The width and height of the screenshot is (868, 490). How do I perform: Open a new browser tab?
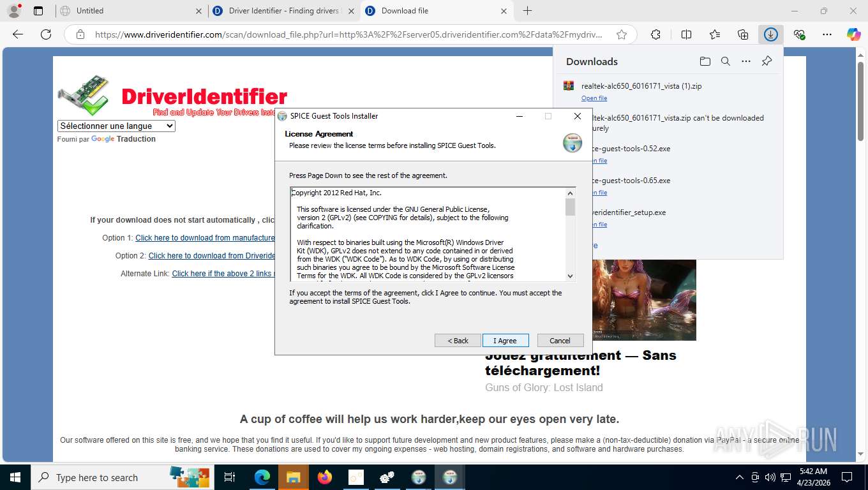coord(527,11)
